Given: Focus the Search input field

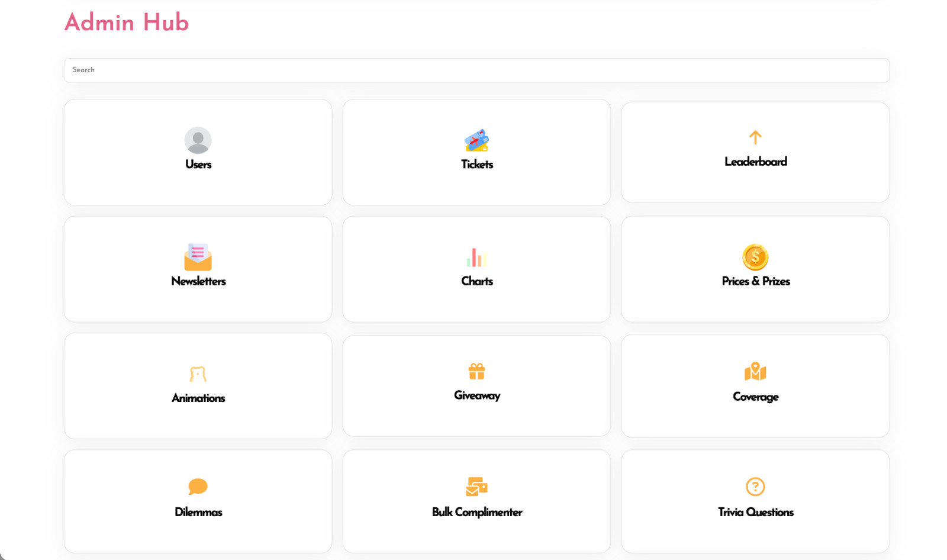Looking at the screenshot, I should 476,70.
